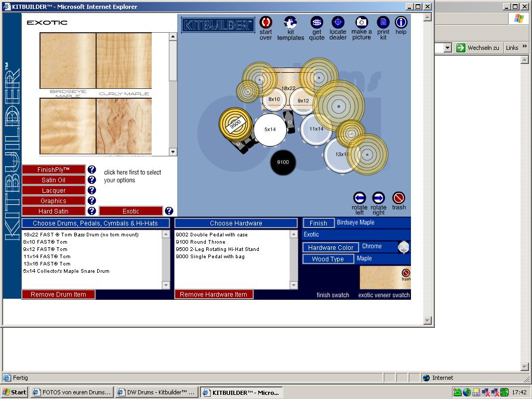Click the Finish tab button
This screenshot has height=399, width=532.
click(x=318, y=223)
